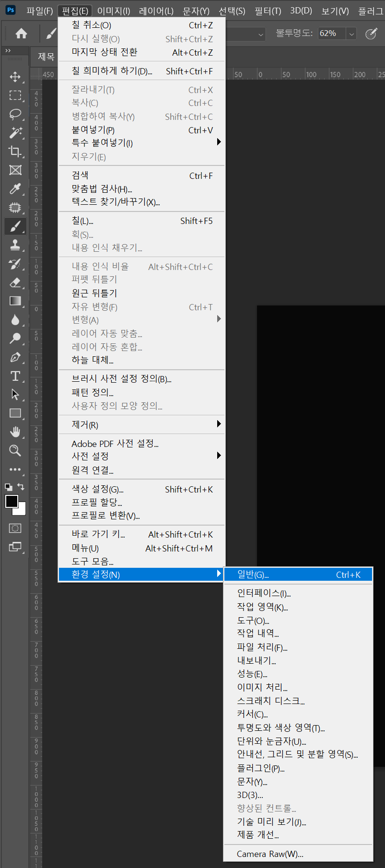385x868 pixels.
Task: Select the Path Selection tool
Action: tap(15, 395)
